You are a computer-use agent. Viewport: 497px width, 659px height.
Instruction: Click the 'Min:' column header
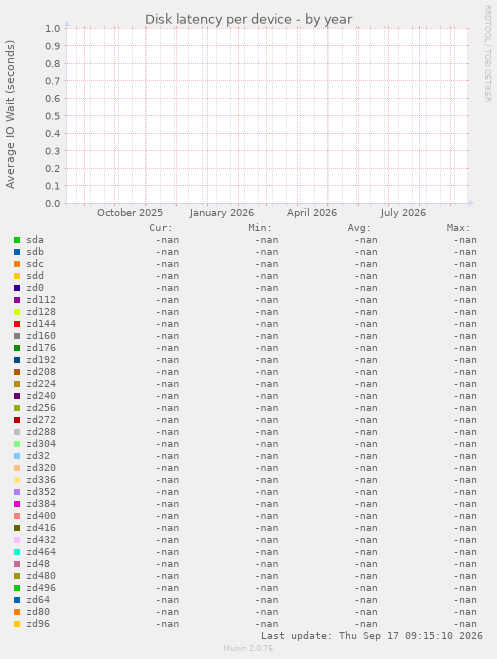260,228
